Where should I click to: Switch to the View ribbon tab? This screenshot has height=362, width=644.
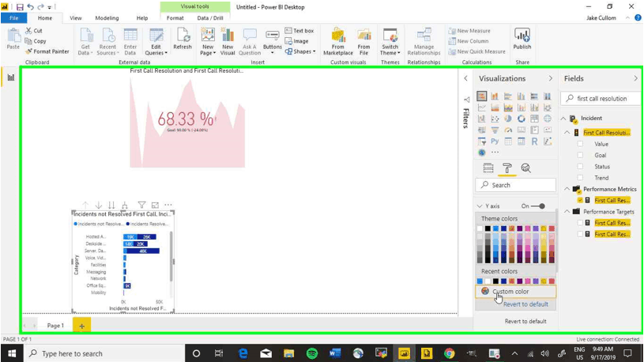76,18
